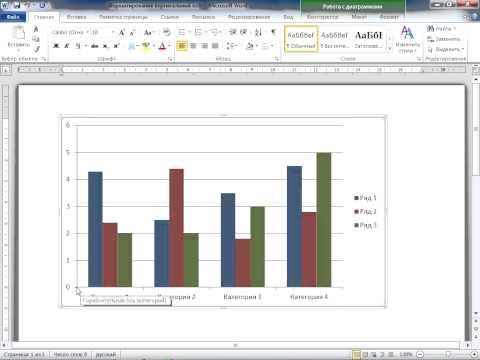Switch to Print Layout view in the status bar
This screenshot has height=360, width=480.
click(x=356, y=354)
